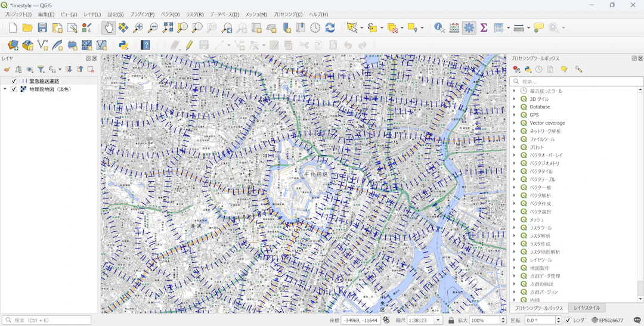Image resolution: width=644 pixels, height=326 pixels.
Task: Expand the ラスタ解析 toolbox group
Action: [515, 235]
